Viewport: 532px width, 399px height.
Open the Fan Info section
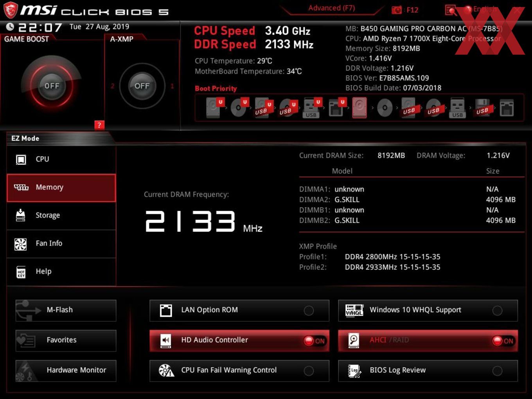coord(61,243)
